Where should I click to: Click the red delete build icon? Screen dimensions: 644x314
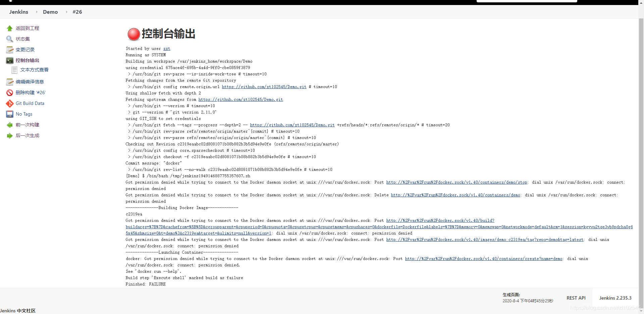tap(10, 93)
